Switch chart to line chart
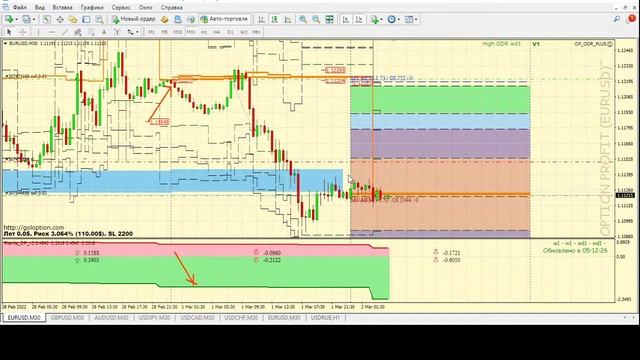 pyautogui.click(x=288, y=19)
